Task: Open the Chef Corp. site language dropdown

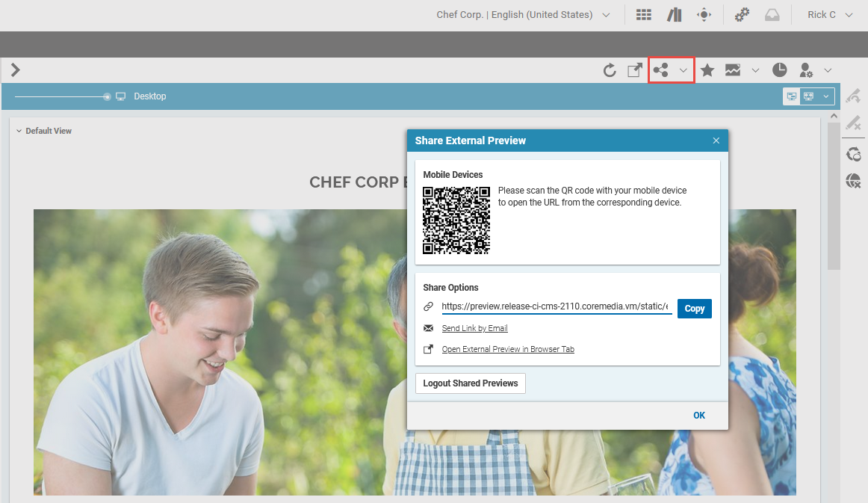Action: 523,15
